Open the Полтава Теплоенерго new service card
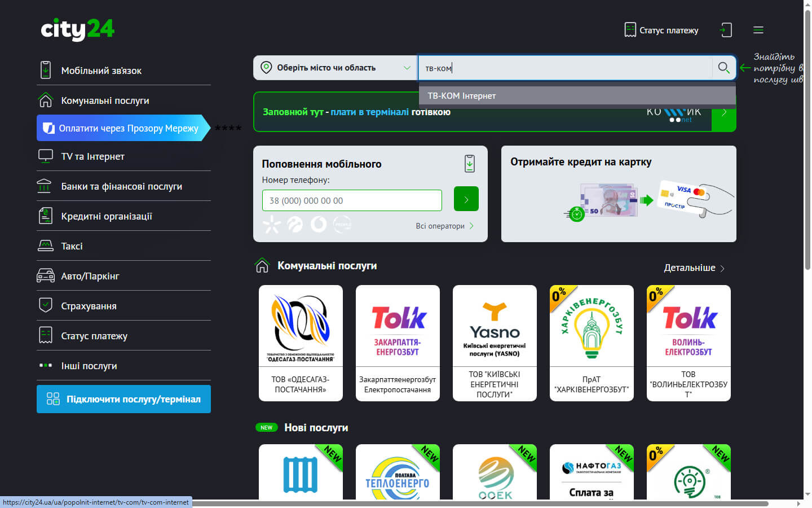 click(x=398, y=472)
